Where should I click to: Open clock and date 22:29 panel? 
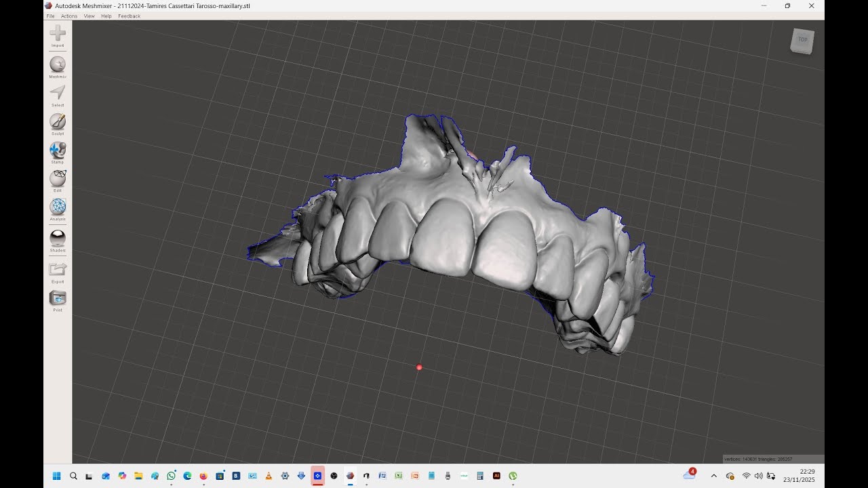tap(799, 475)
